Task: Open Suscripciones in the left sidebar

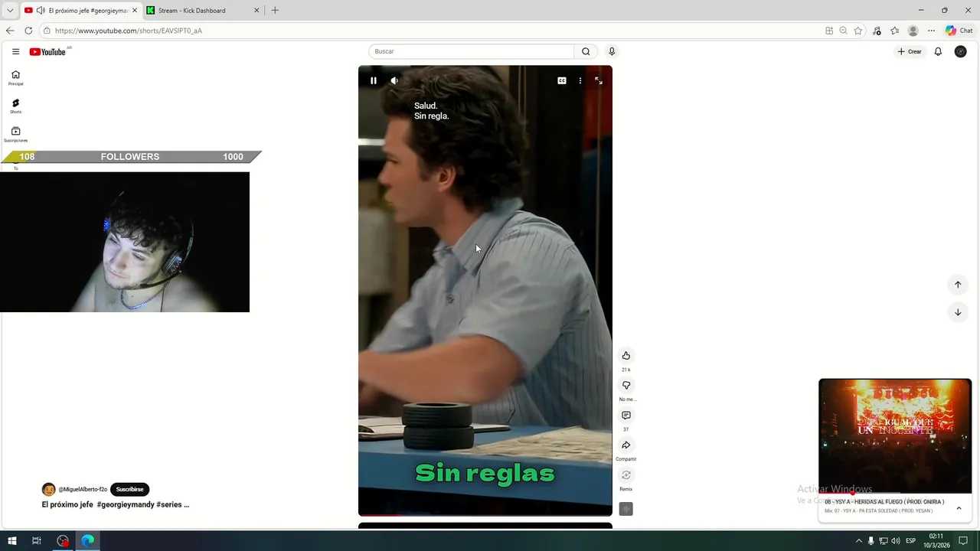Action: 15,135
